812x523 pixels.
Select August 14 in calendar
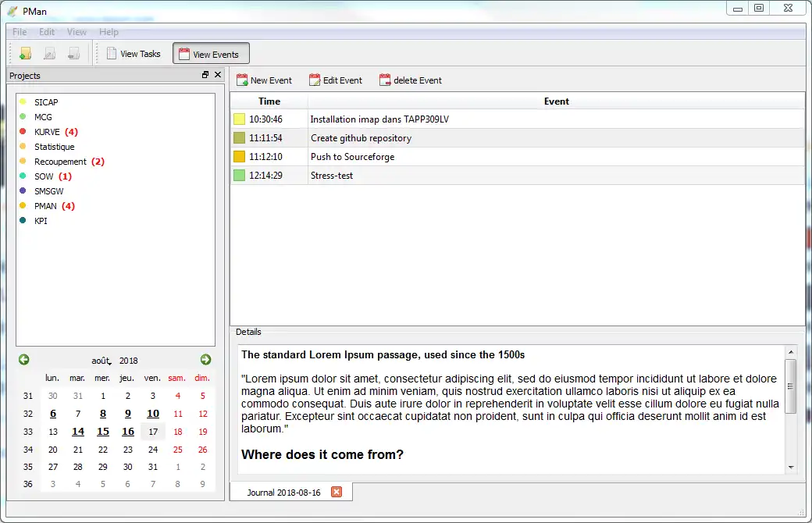coord(77,432)
